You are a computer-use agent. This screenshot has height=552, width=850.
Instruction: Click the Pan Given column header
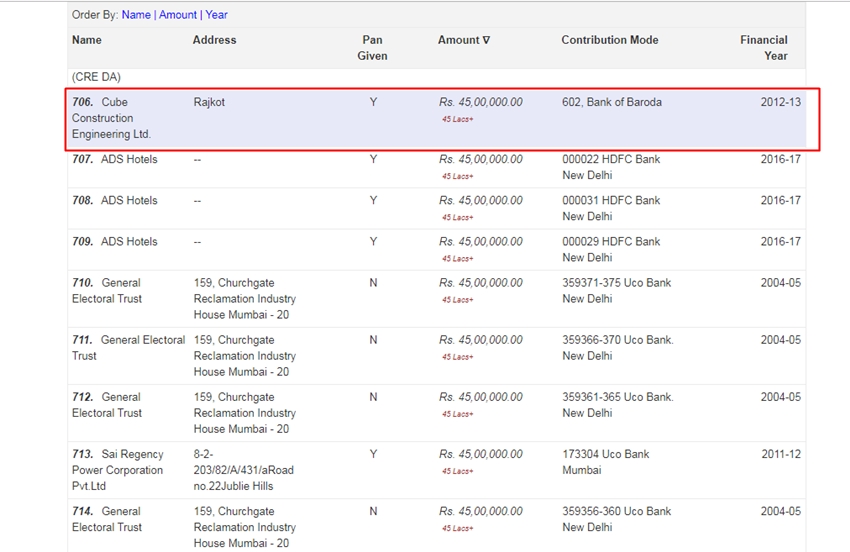(x=372, y=48)
